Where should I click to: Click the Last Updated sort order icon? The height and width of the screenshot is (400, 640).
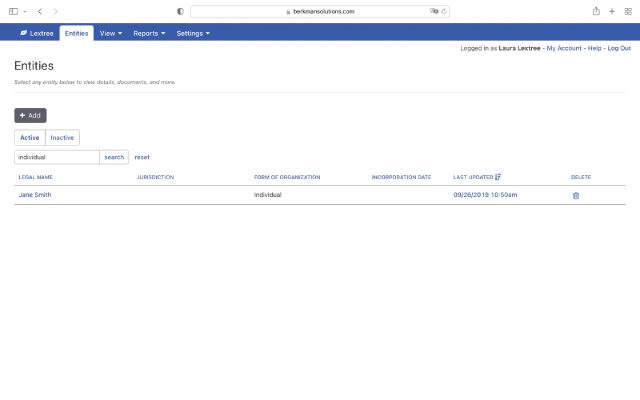[498, 177]
